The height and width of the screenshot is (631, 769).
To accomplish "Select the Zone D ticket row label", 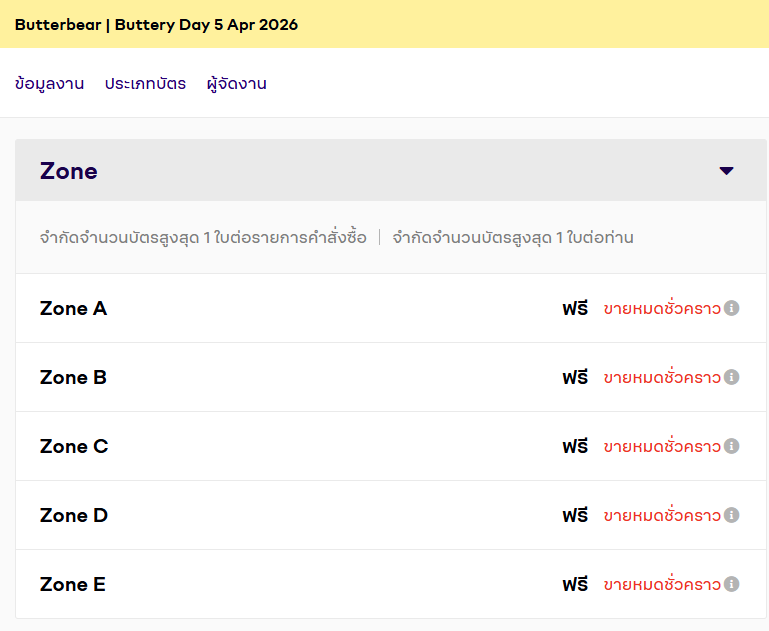I will click(x=74, y=515).
